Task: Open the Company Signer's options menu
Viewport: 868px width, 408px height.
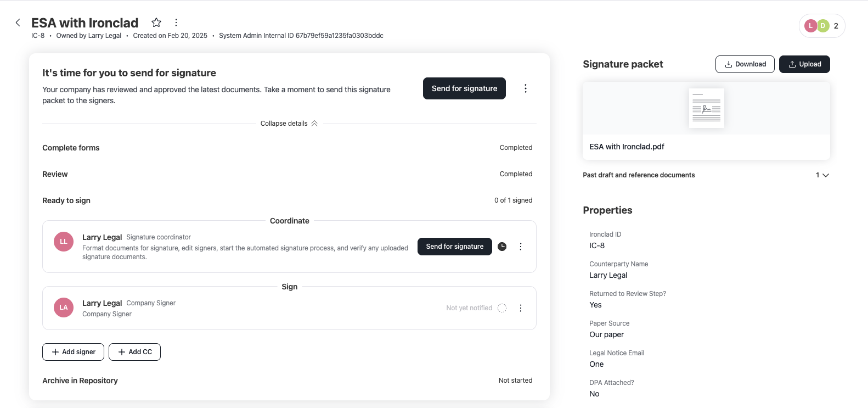Action: coord(520,308)
